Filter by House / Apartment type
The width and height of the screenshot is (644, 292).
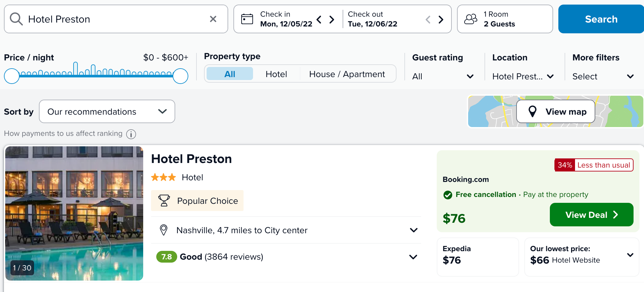tap(347, 74)
